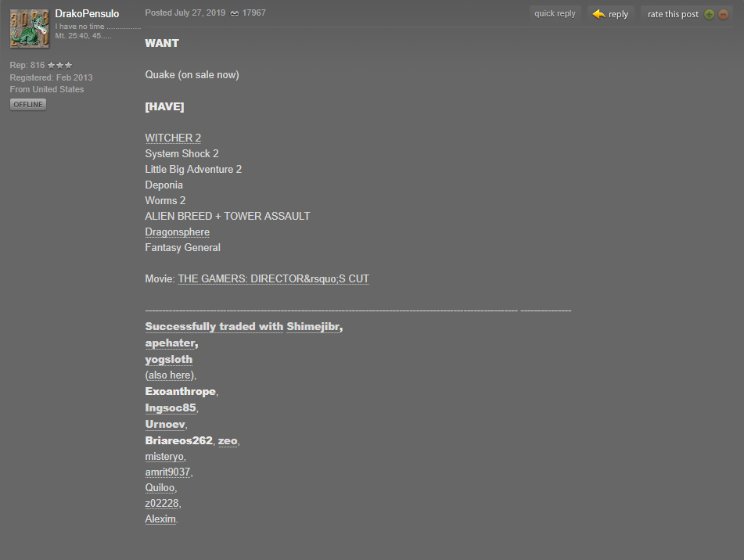Open the Quiloo trade link

click(160, 488)
